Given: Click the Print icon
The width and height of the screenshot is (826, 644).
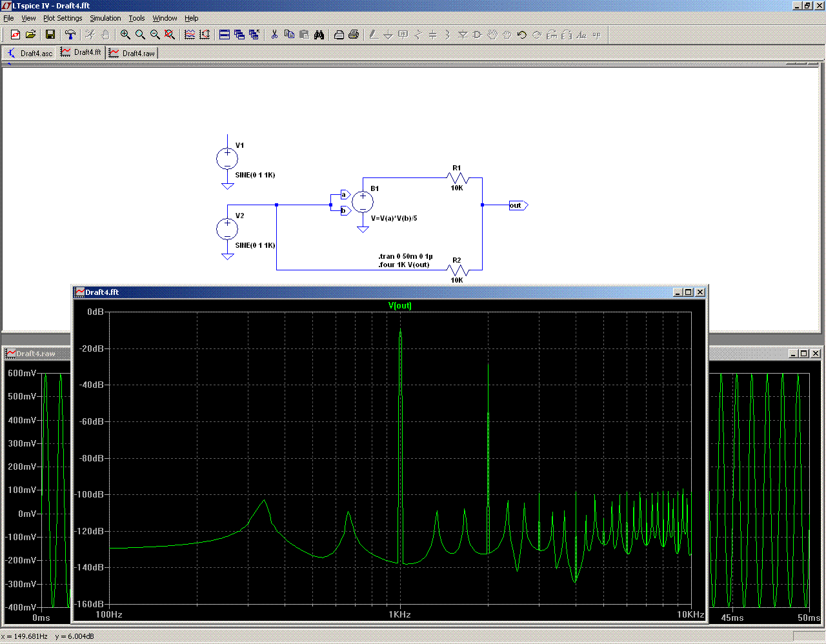Looking at the screenshot, I should pyautogui.click(x=354, y=35).
